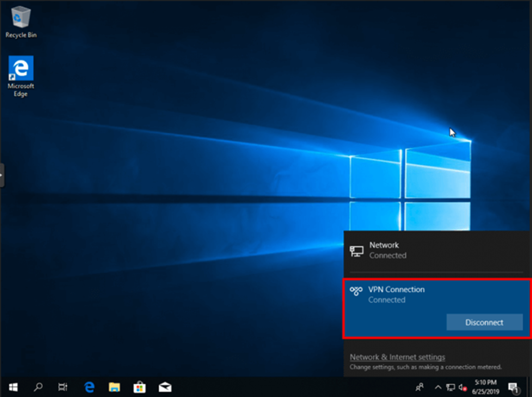Open the Network & Internet settings link
The image size is (532, 397).
tap(397, 357)
